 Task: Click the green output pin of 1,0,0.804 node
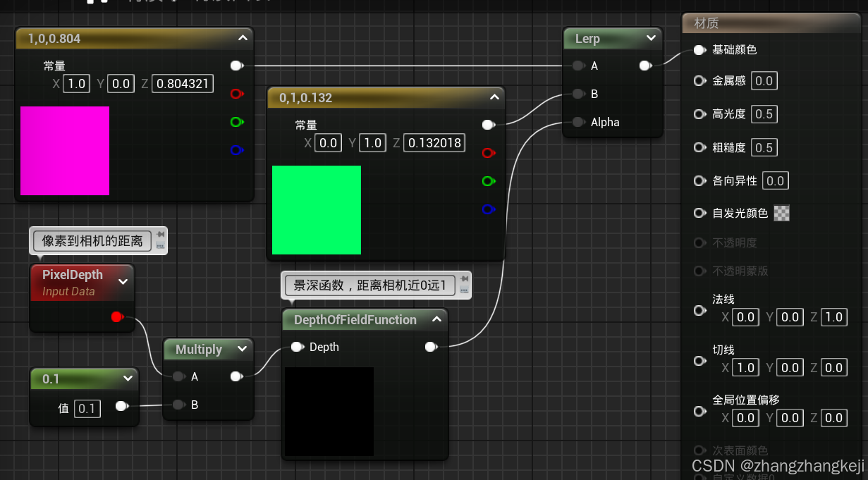point(236,122)
